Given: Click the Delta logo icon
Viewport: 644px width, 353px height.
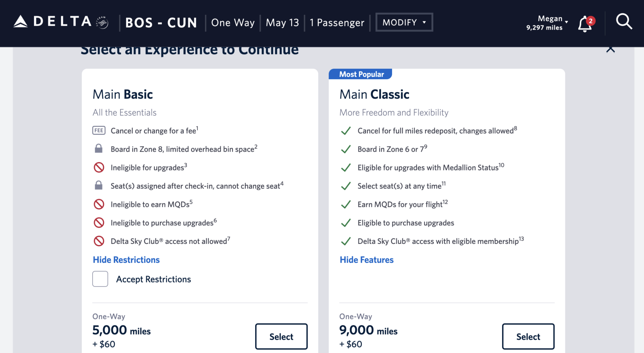Looking at the screenshot, I should (21, 22).
